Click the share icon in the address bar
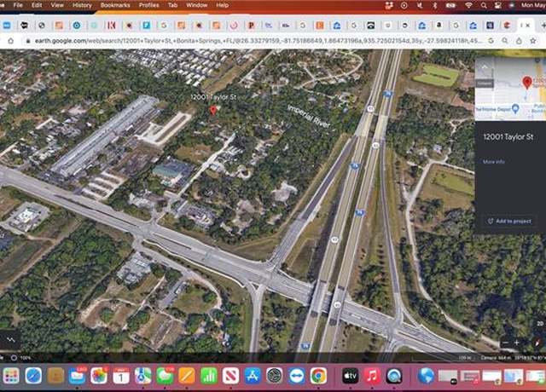The height and width of the screenshot is (392, 546). (x=519, y=41)
